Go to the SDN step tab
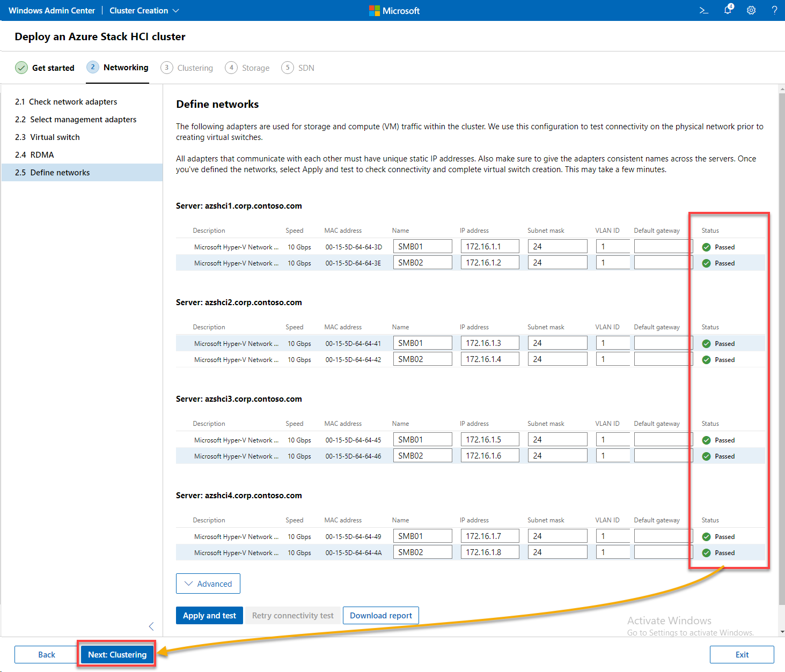The image size is (785, 672). [298, 68]
